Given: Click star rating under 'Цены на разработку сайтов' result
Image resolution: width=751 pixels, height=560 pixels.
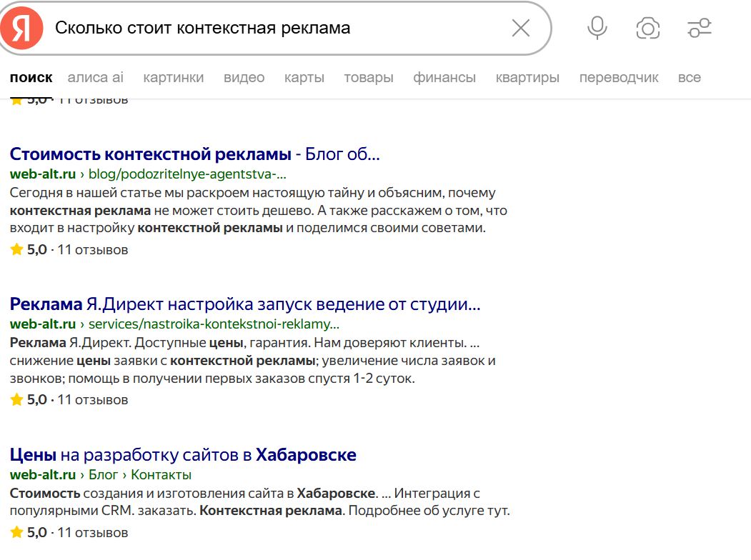Looking at the screenshot, I should click(29, 532).
